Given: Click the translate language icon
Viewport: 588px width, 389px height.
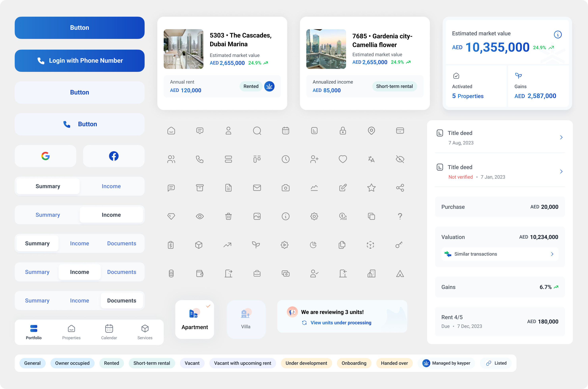Looking at the screenshot, I should pyautogui.click(x=371, y=159).
